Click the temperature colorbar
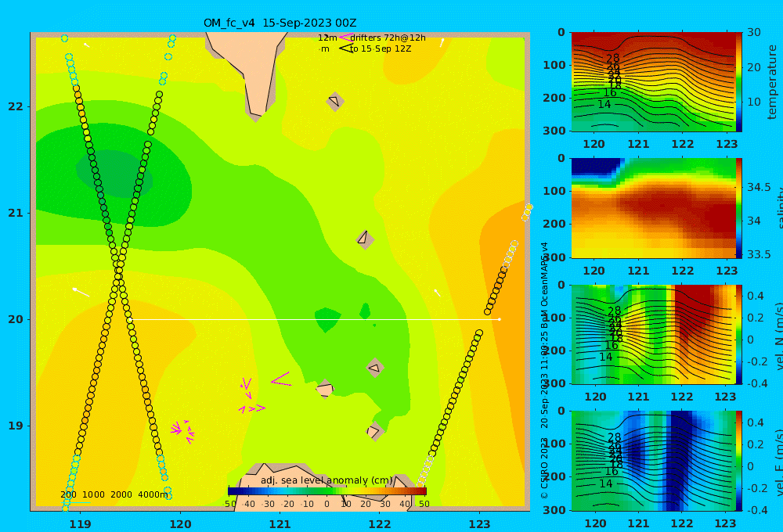Viewport: 783px width, 532px height. (739, 82)
